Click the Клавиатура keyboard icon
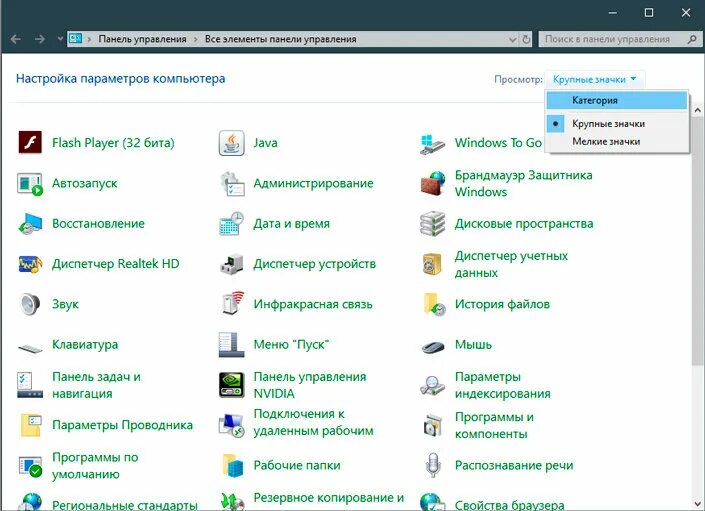This screenshot has height=511, width=705. click(x=30, y=347)
